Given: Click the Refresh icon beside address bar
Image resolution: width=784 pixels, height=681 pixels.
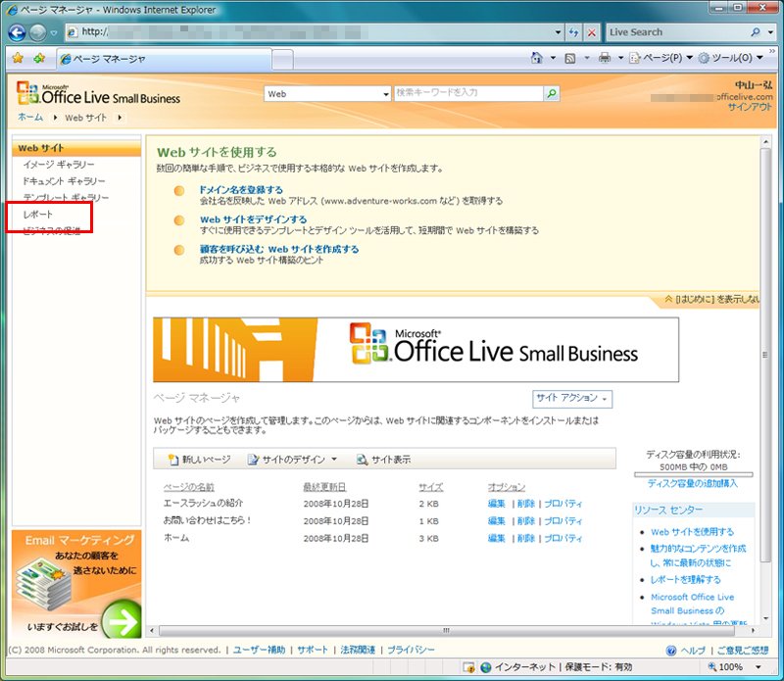Looking at the screenshot, I should [573, 32].
